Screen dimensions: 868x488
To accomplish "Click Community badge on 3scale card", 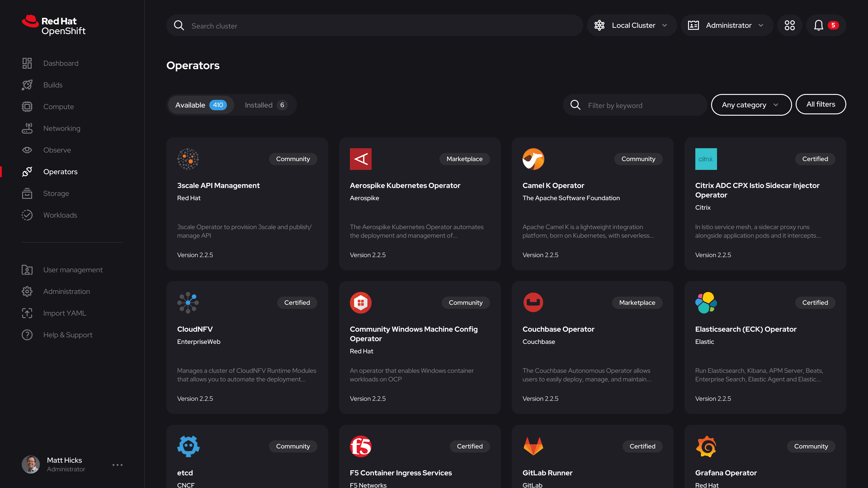I will 293,159.
